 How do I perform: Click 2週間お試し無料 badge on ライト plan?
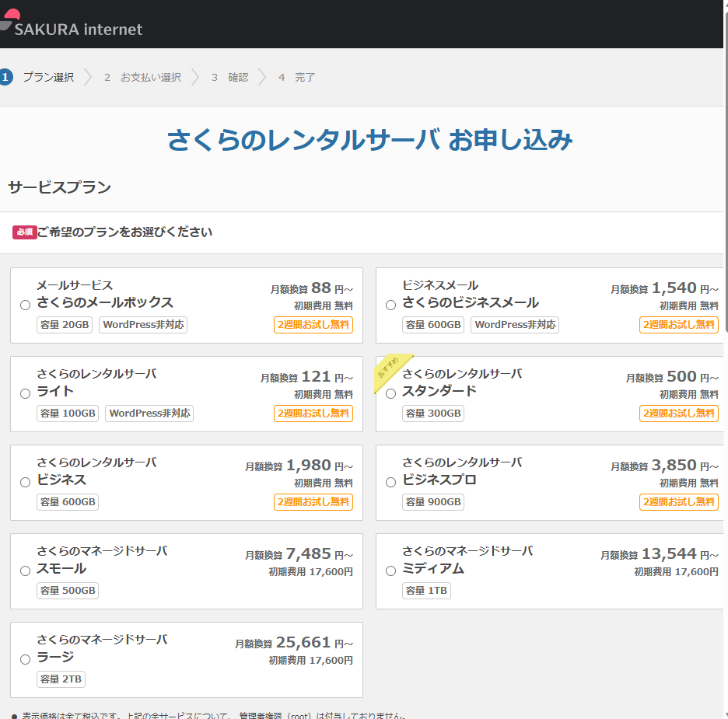click(x=313, y=414)
